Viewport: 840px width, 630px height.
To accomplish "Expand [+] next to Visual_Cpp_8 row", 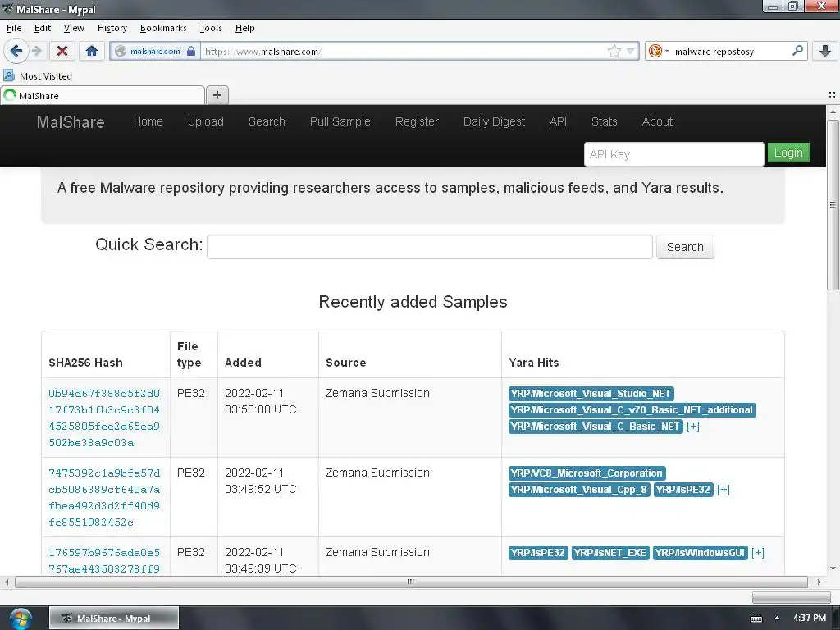I will point(724,490).
